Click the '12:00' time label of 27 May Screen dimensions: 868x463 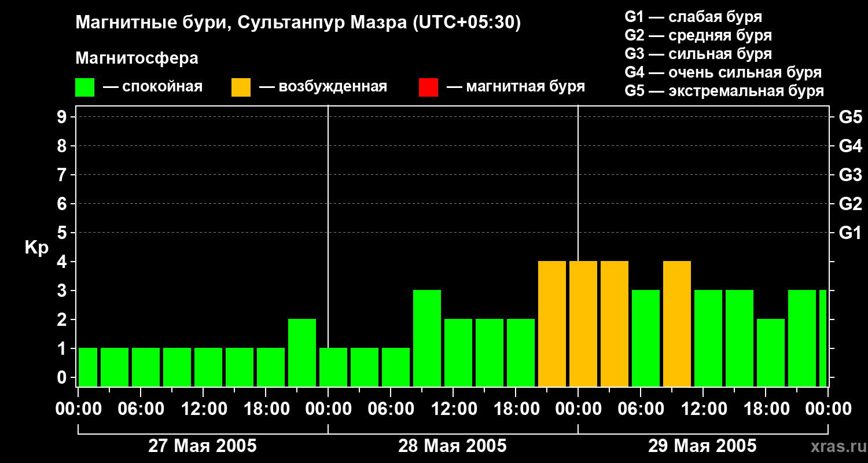pyautogui.click(x=203, y=409)
